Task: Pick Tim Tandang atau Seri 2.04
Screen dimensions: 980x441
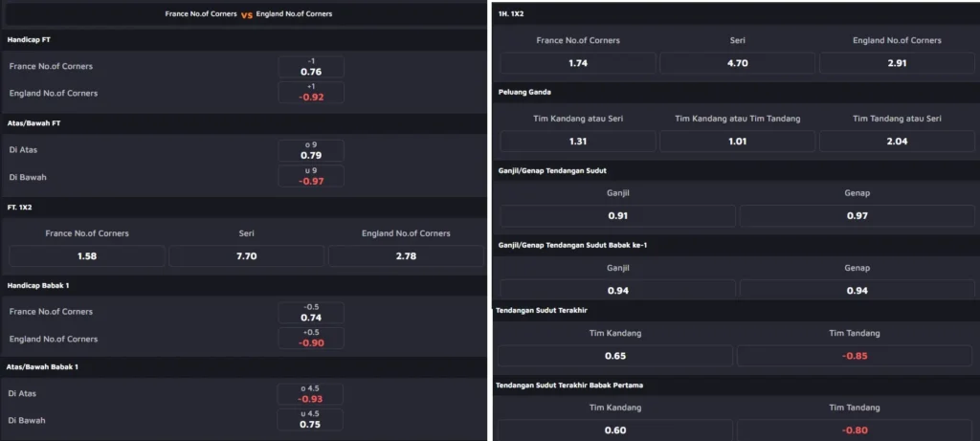Action: pos(897,142)
